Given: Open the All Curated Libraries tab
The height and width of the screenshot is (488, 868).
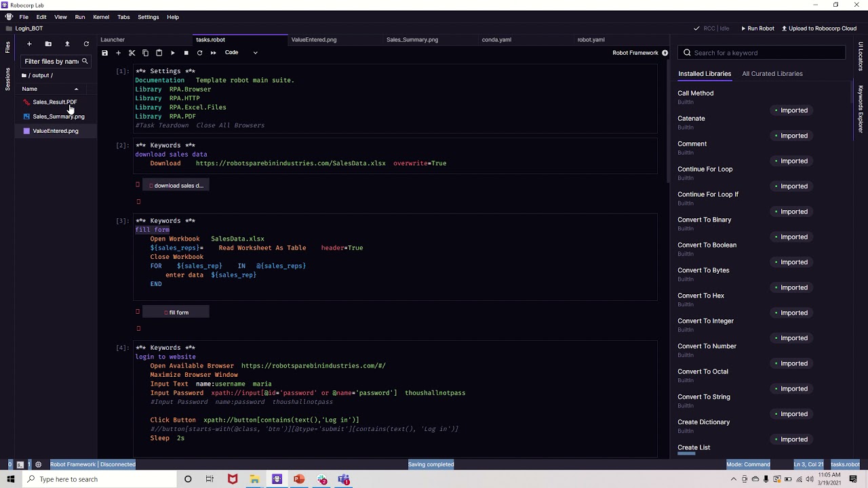Looking at the screenshot, I should [x=772, y=73].
